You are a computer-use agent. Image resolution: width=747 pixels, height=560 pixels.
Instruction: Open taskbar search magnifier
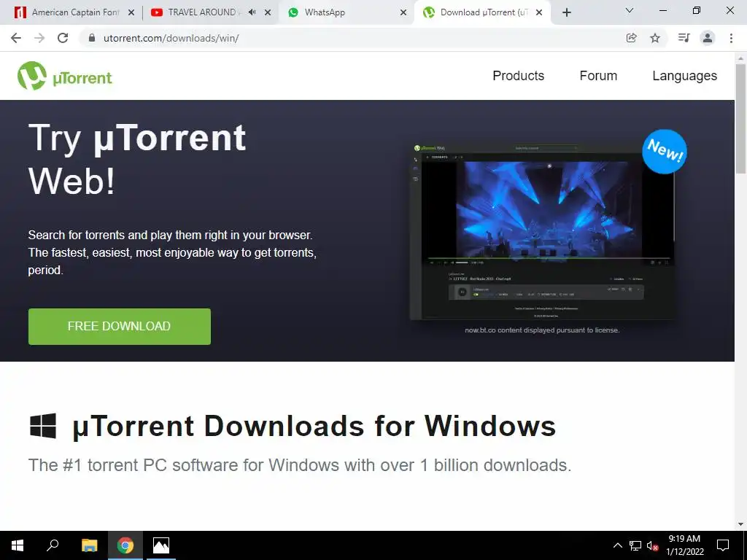pos(53,545)
